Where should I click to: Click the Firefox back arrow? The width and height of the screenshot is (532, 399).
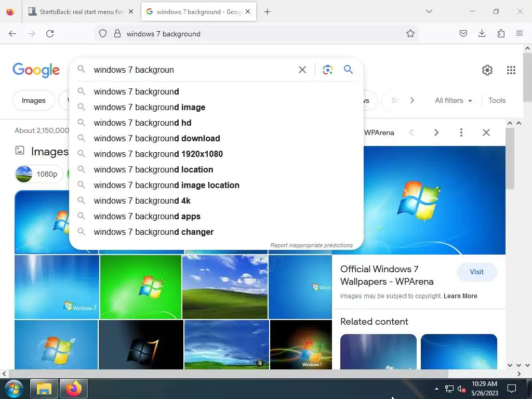(12, 34)
